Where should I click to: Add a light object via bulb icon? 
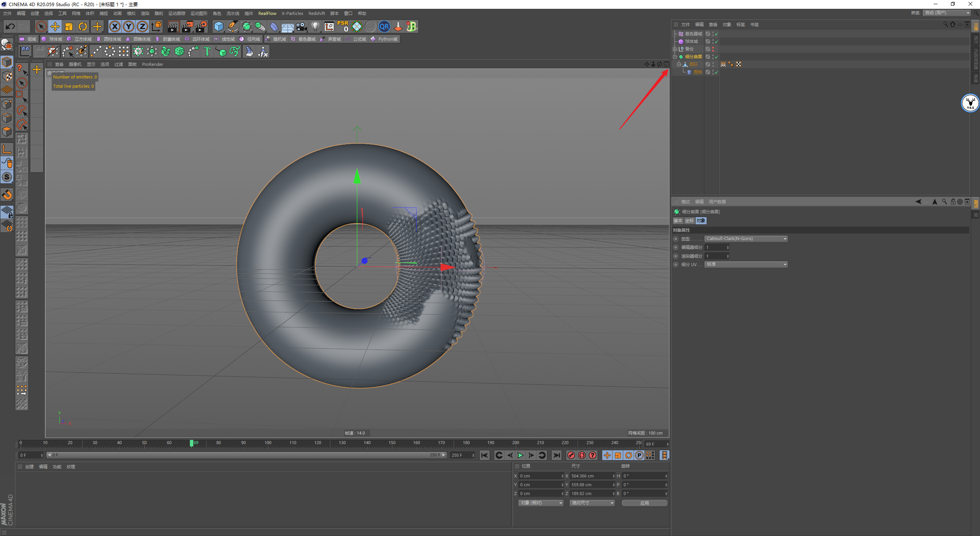[315, 26]
